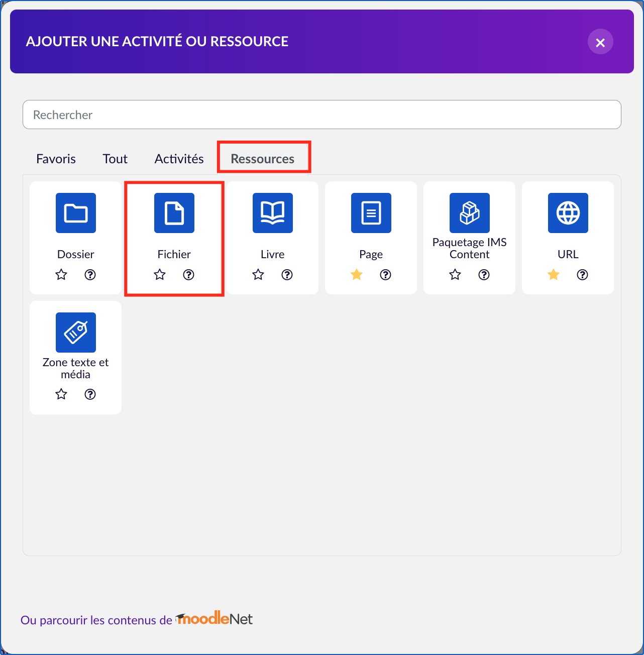The width and height of the screenshot is (644, 655).
Task: Close the add activity or resource dialog
Action: 600,42
